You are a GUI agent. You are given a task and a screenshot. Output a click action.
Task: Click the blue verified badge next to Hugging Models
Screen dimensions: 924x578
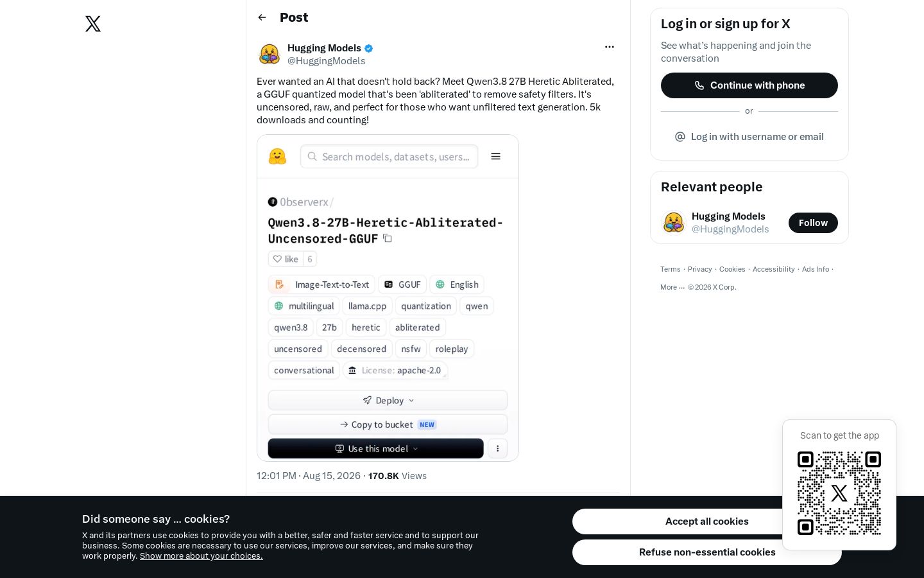click(369, 48)
